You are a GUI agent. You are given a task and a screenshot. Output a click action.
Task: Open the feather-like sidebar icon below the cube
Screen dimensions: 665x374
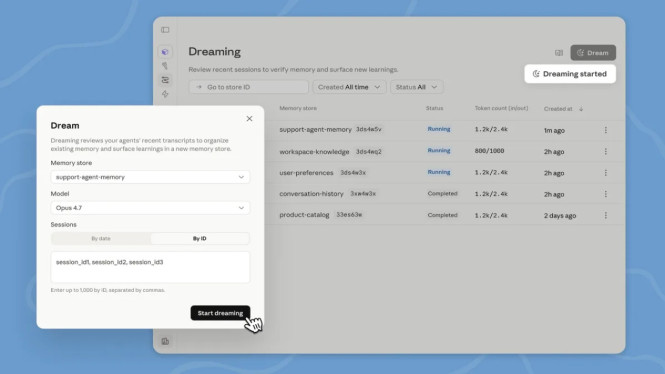point(165,66)
